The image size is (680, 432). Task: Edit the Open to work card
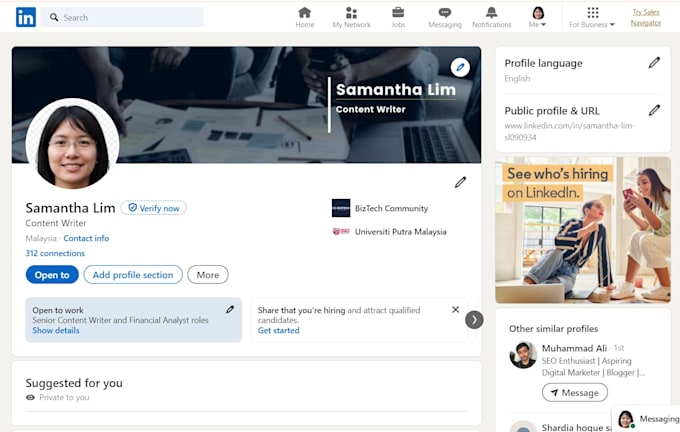coord(230,310)
